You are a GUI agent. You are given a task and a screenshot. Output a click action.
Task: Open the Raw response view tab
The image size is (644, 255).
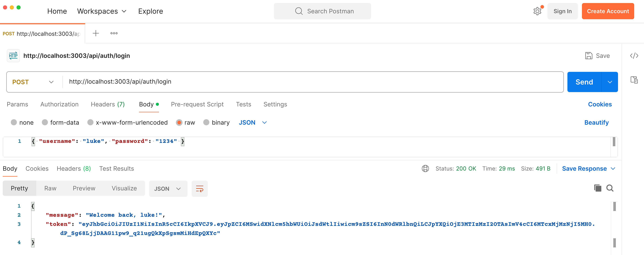pos(50,188)
